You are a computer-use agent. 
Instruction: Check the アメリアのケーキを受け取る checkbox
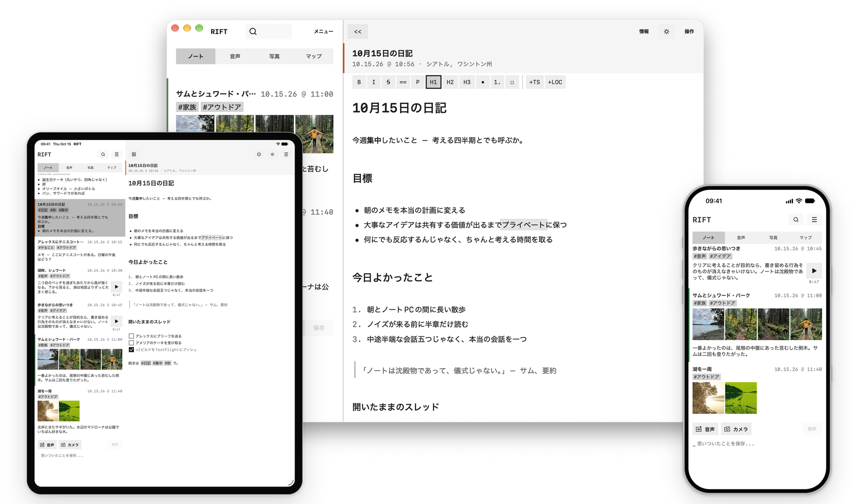(x=132, y=343)
